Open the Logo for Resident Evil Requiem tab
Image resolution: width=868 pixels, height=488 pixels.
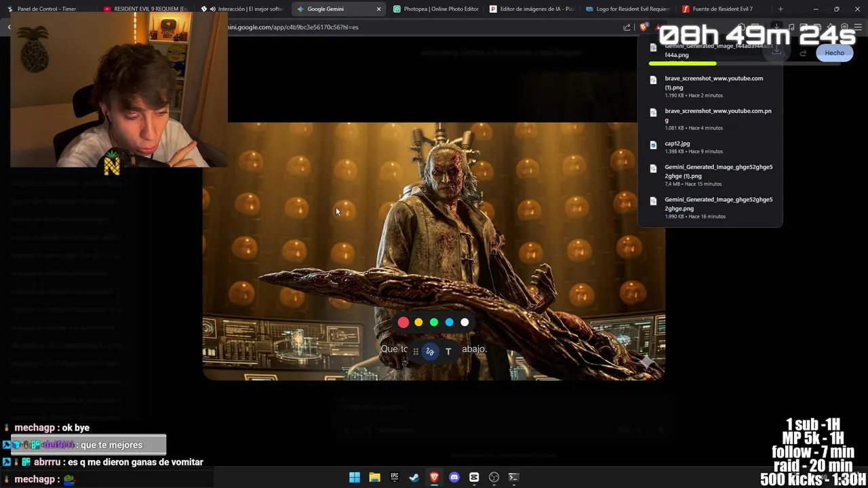pos(629,9)
